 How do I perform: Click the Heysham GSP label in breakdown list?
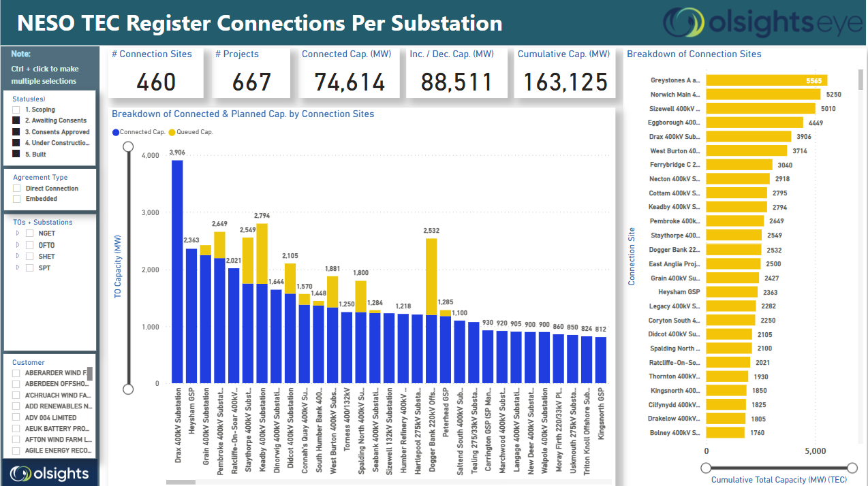tap(679, 292)
